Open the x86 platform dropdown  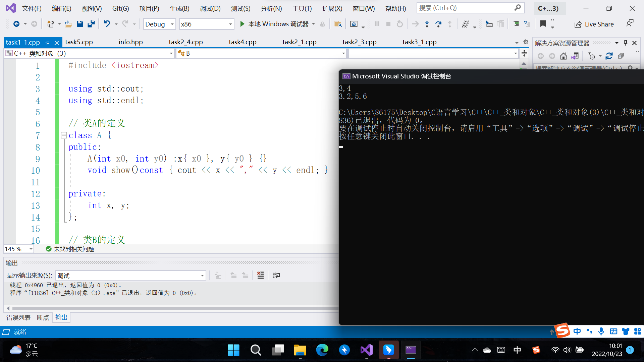(230, 24)
